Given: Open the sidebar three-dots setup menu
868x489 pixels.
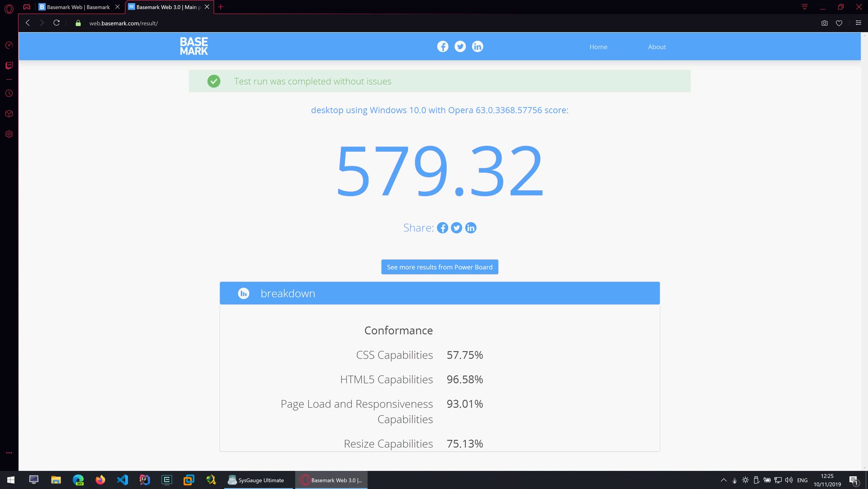Looking at the screenshot, I should tap(9, 453).
